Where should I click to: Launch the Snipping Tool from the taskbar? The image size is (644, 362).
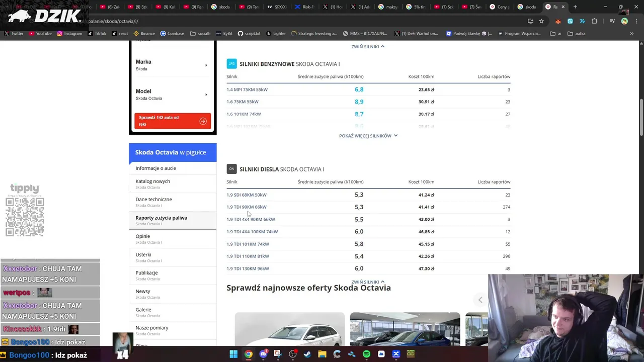(x=278, y=354)
